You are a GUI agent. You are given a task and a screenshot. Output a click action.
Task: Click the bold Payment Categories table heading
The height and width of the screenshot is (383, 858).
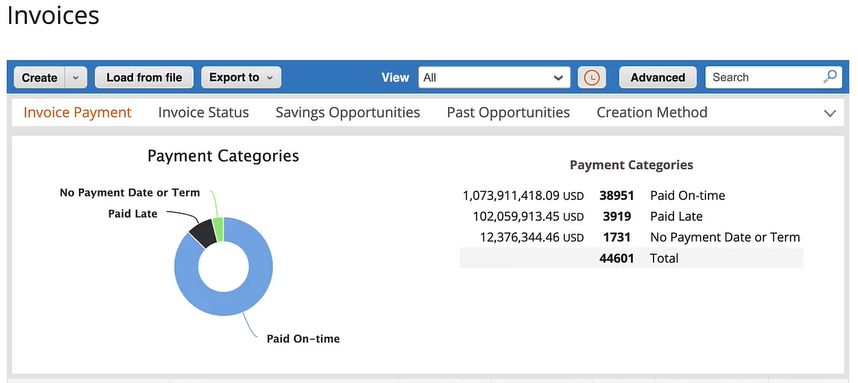(x=631, y=165)
